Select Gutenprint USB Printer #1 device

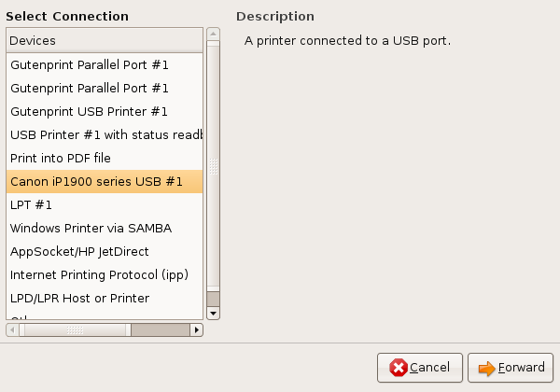89,111
